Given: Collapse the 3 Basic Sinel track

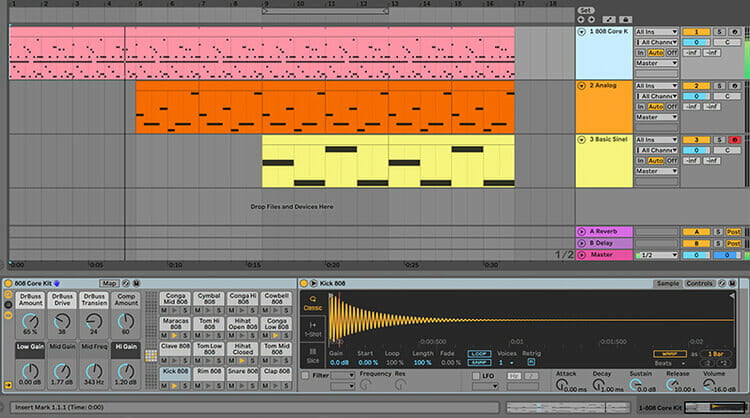Looking at the screenshot, I should point(582,140).
